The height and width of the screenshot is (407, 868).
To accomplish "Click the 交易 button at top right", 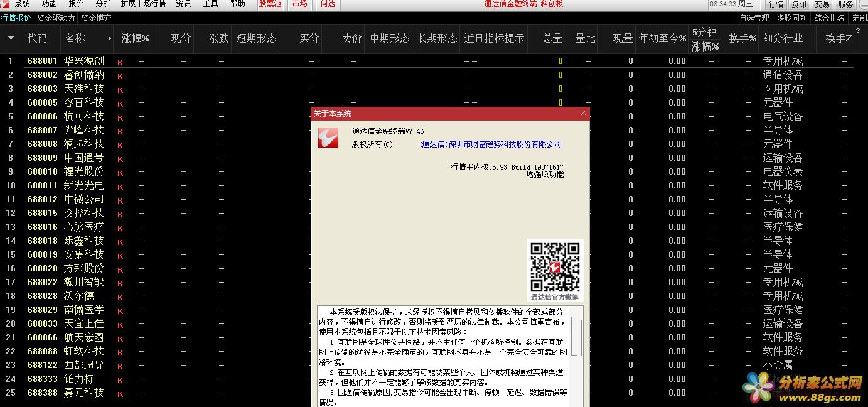I will point(822,4).
